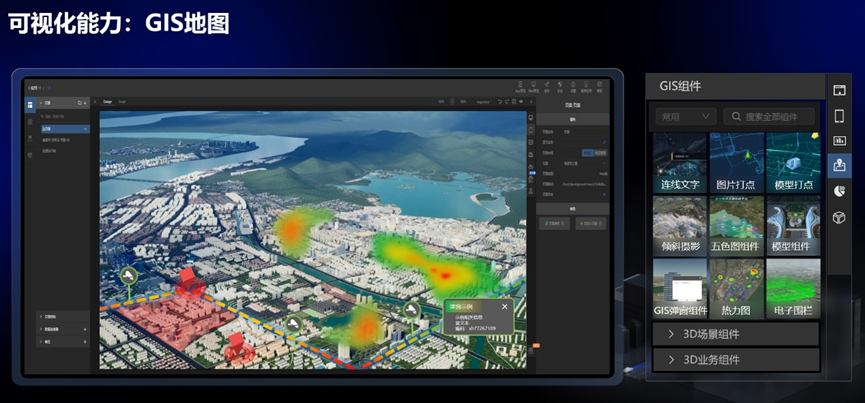Viewport: 865px width, 403px height.
Task: Open the third icon in left sidebar
Action: point(30,138)
